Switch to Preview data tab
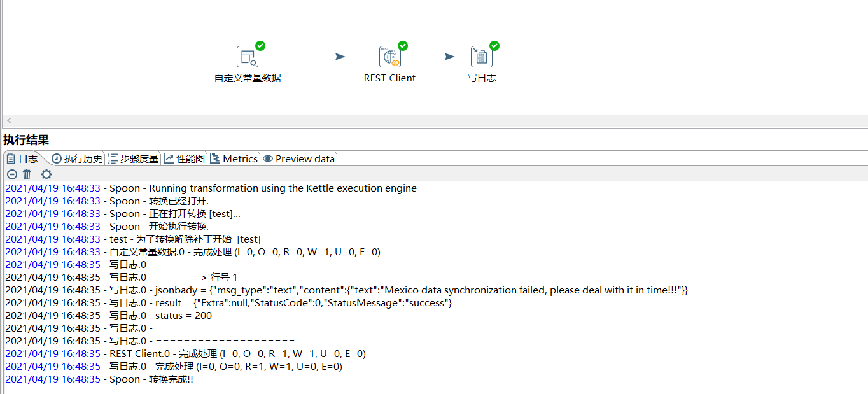868x394 pixels. (298, 158)
